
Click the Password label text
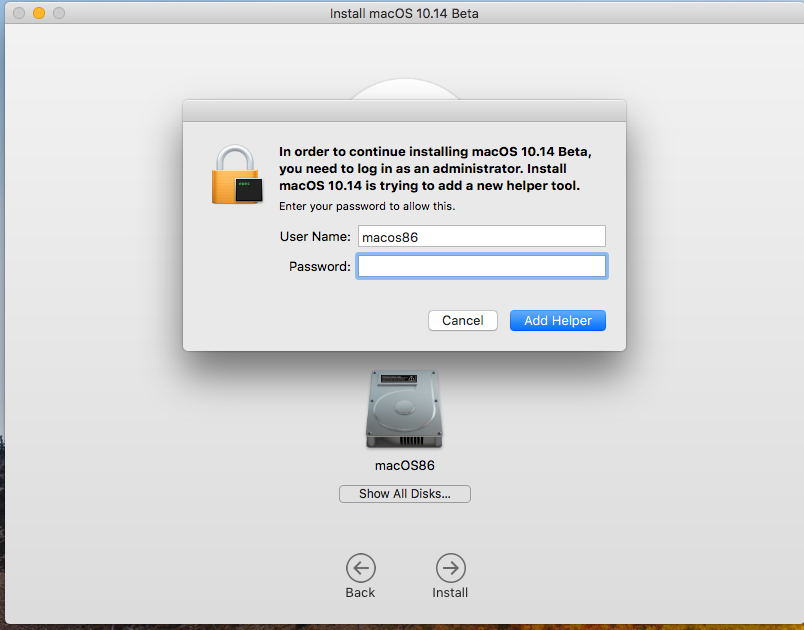click(319, 267)
